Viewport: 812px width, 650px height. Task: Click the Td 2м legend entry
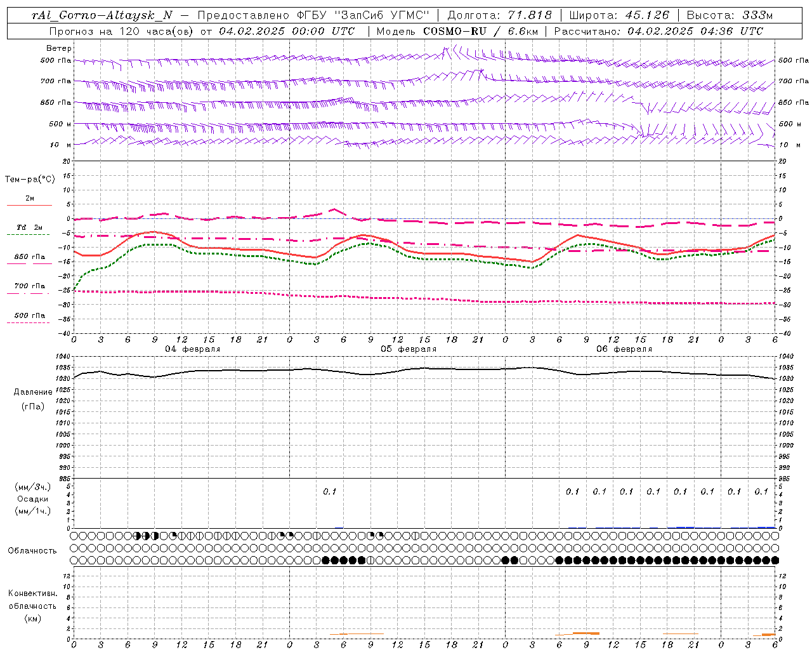(30, 227)
